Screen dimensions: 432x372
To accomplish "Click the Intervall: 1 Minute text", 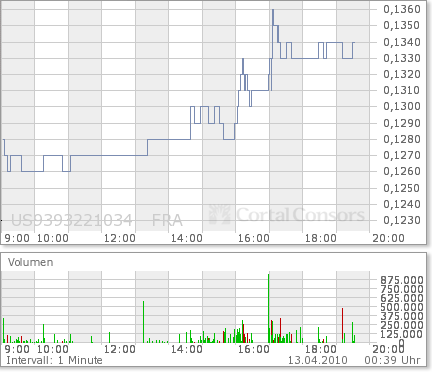I will (54, 360).
